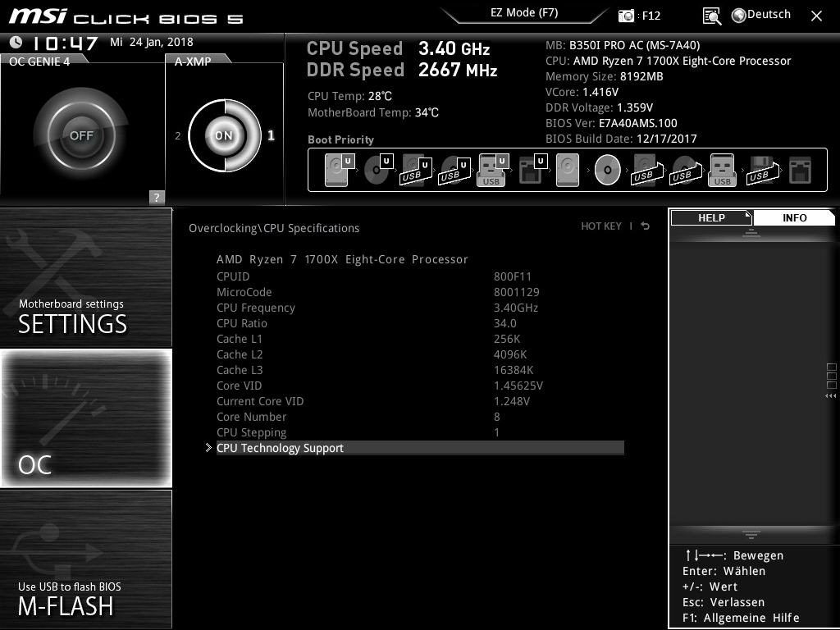The width and height of the screenshot is (840, 630).
Task: Switch to the INFO tab
Action: tap(794, 217)
